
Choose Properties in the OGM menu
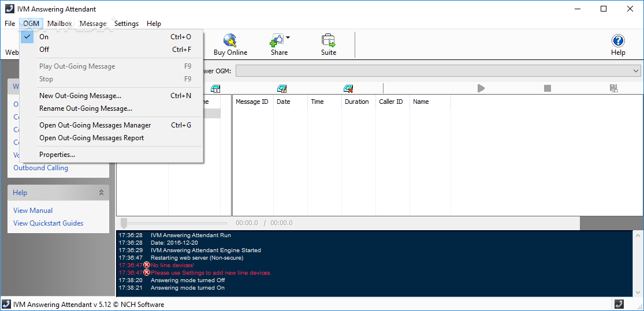click(x=111, y=155)
